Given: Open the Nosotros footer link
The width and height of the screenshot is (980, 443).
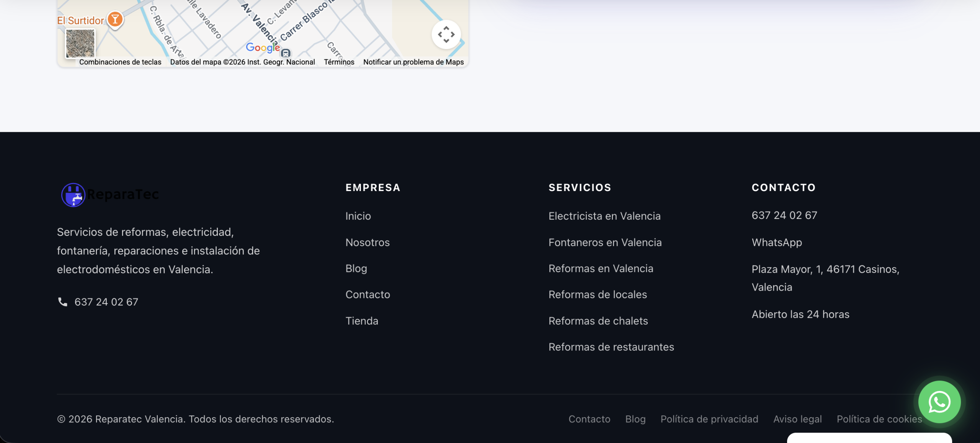Looking at the screenshot, I should click(x=367, y=242).
